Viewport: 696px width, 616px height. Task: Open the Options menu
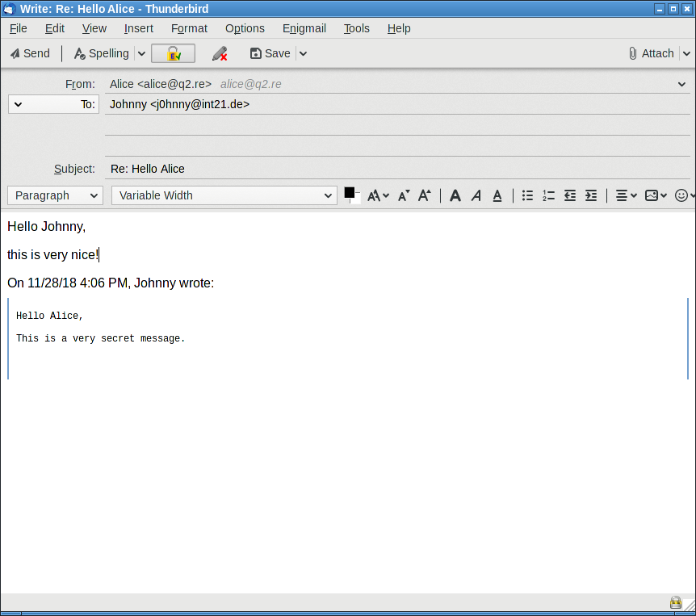(245, 28)
